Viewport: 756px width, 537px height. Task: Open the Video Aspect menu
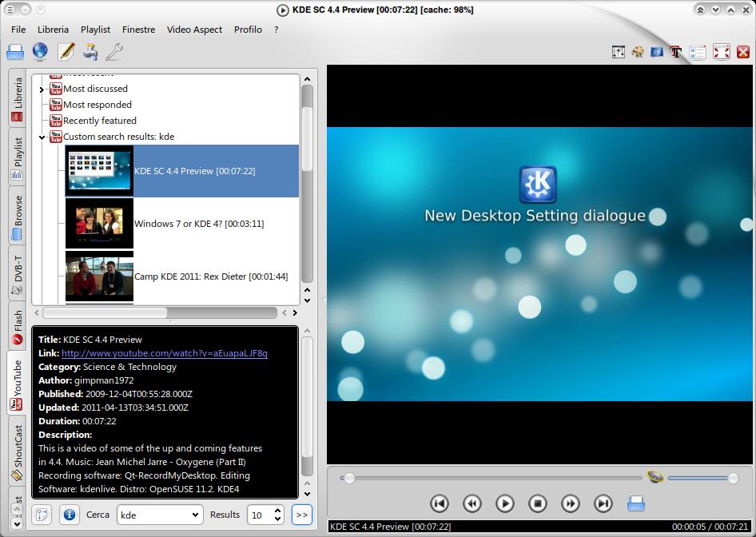click(x=194, y=30)
